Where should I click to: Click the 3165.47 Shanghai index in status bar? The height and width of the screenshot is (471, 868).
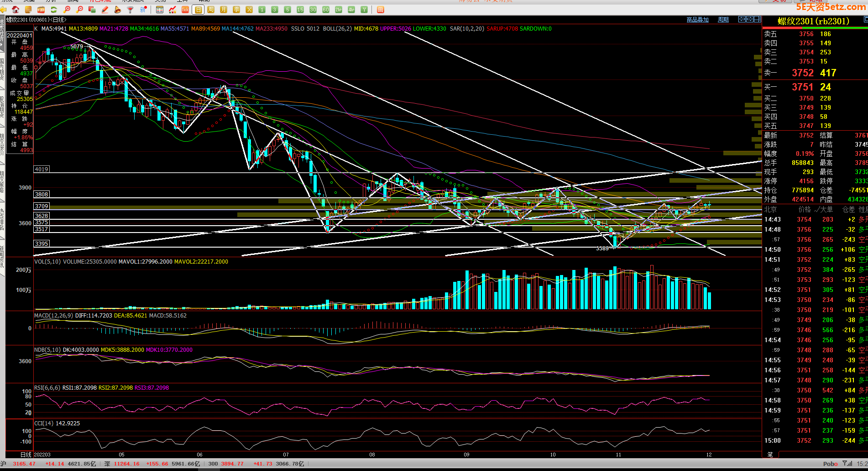pyautogui.click(x=24, y=464)
